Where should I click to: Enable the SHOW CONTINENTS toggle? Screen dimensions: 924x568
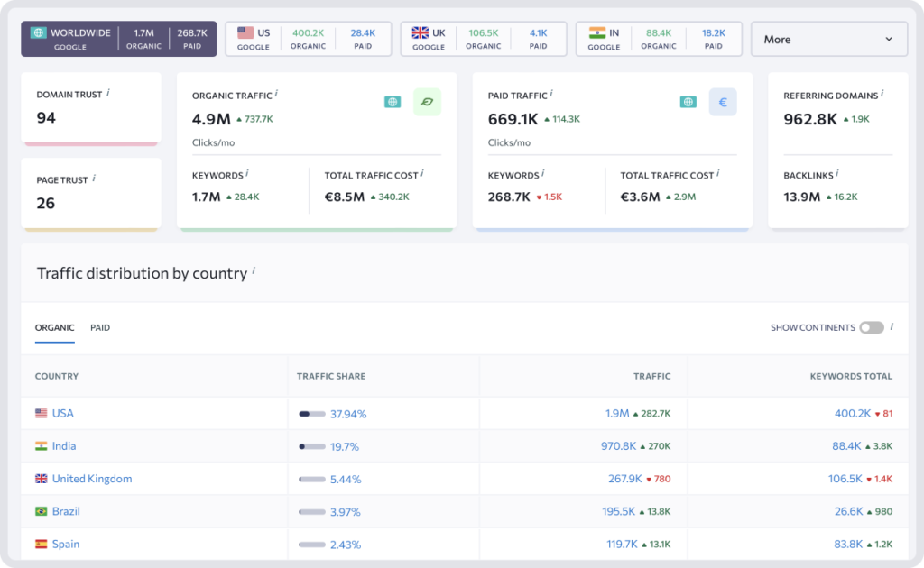point(872,327)
